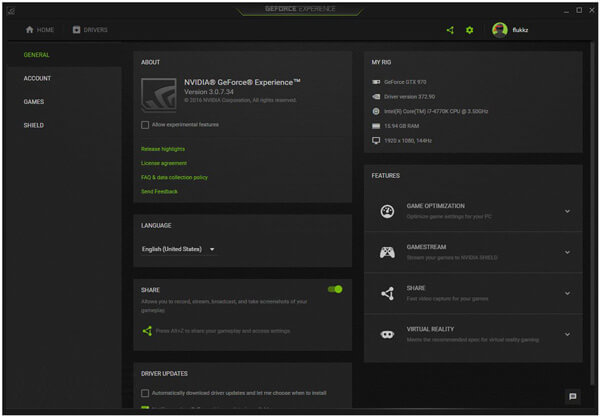Screen dimensions: 600x417
Task: Click the GeForce GTX 970 text
Action: 405,82
